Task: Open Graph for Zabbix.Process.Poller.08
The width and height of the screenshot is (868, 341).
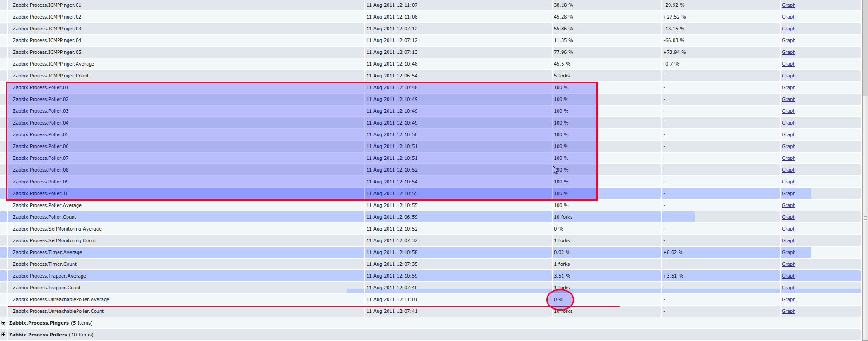Action: 788,170
